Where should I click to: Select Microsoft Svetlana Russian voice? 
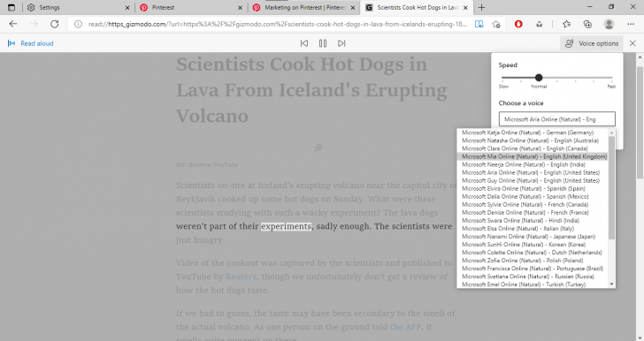tap(533, 277)
